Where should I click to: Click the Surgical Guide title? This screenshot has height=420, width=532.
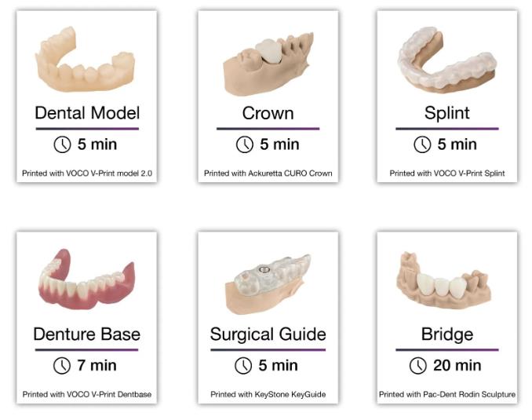click(268, 334)
